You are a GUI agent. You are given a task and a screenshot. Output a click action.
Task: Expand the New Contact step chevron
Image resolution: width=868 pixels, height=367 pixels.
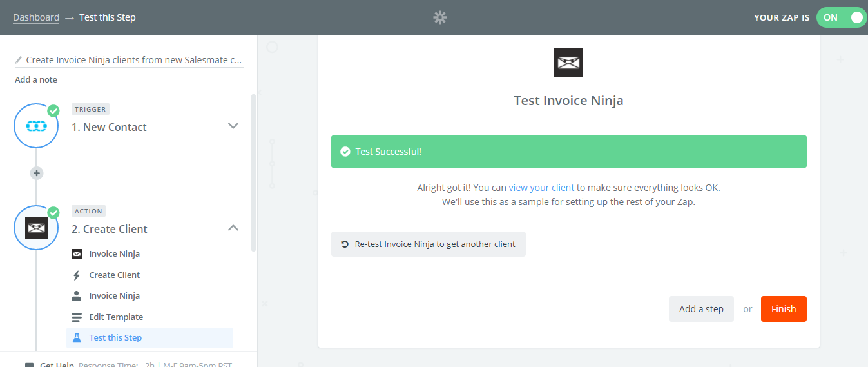[233, 126]
